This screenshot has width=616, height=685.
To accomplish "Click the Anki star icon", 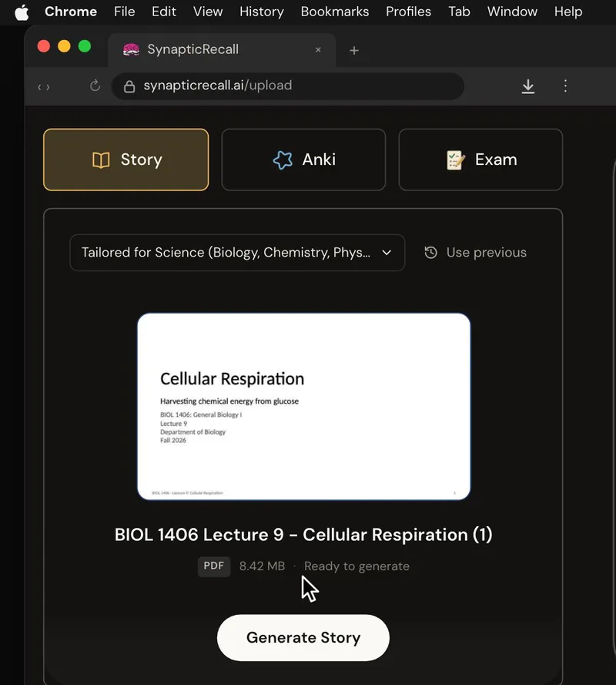I will point(283,160).
